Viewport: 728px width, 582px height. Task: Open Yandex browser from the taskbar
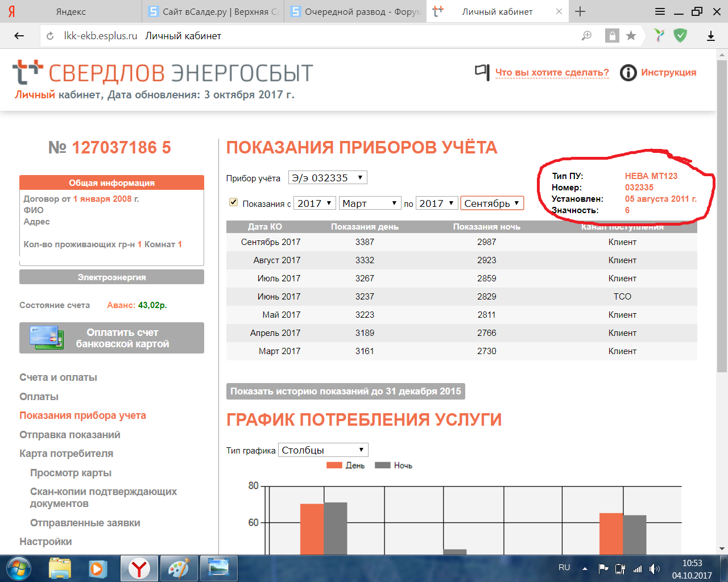[139, 568]
